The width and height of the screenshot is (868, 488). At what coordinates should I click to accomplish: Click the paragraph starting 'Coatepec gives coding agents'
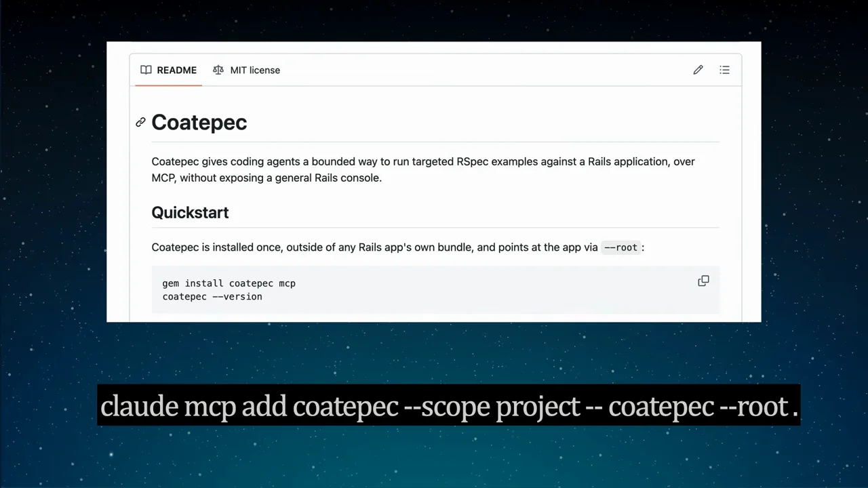coord(423,169)
